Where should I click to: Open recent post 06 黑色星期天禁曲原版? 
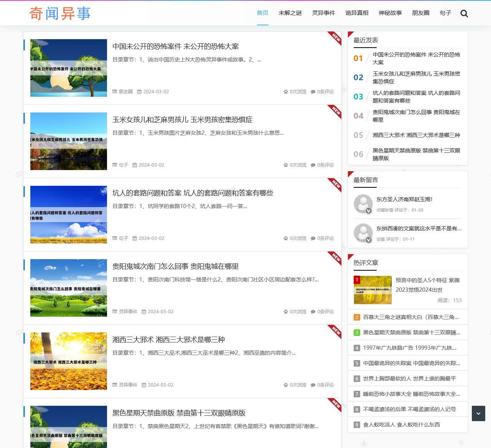[417, 154]
